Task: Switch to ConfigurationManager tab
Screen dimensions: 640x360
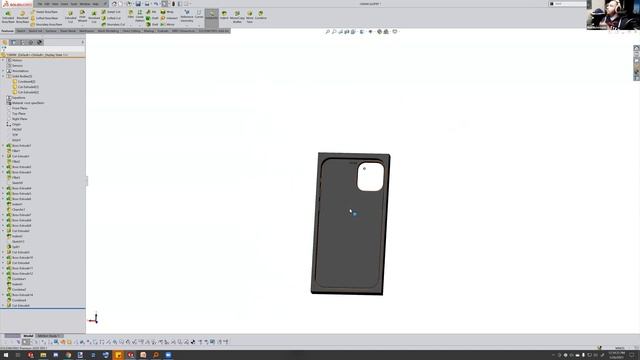Action: pos(22,42)
